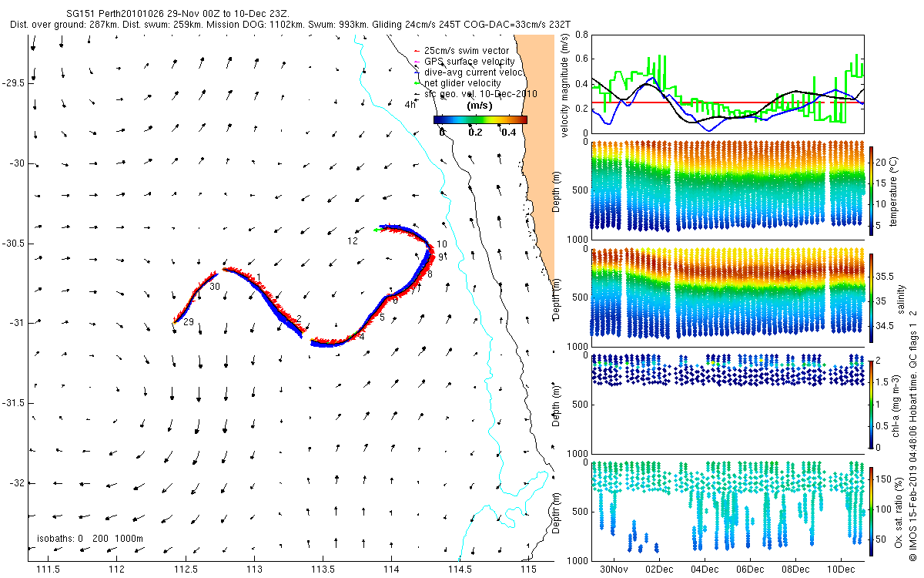Click the "velocity magnitude (m/s)" axis label
This screenshot has height=578, width=924.
(566, 86)
